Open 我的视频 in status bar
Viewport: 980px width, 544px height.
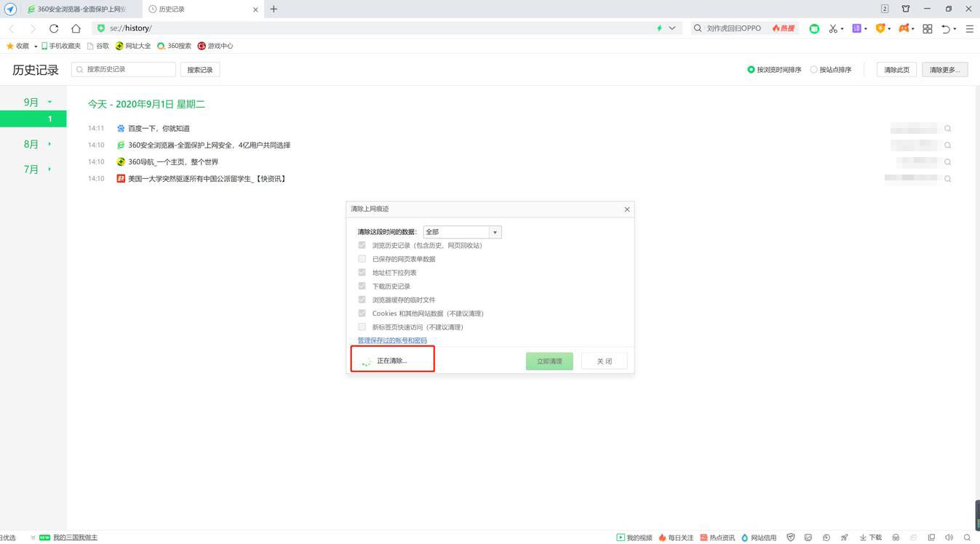634,537
